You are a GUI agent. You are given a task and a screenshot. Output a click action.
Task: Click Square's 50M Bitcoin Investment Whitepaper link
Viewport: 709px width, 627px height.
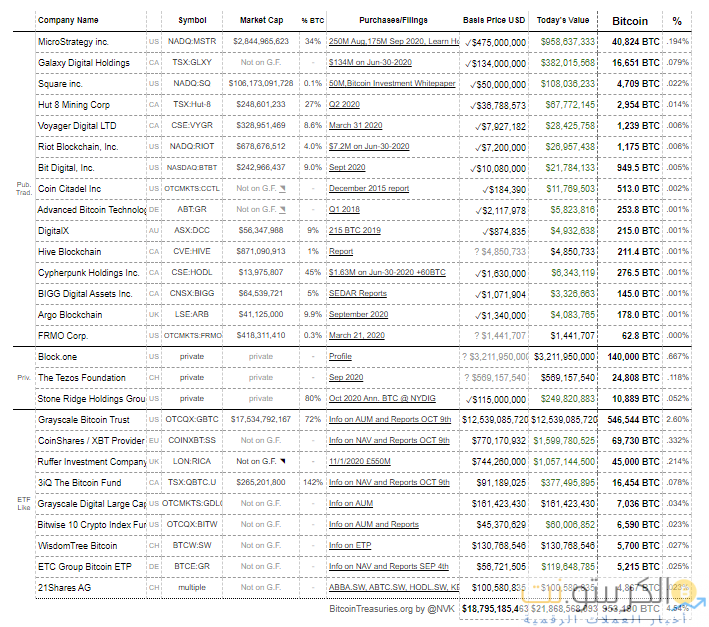(392, 84)
